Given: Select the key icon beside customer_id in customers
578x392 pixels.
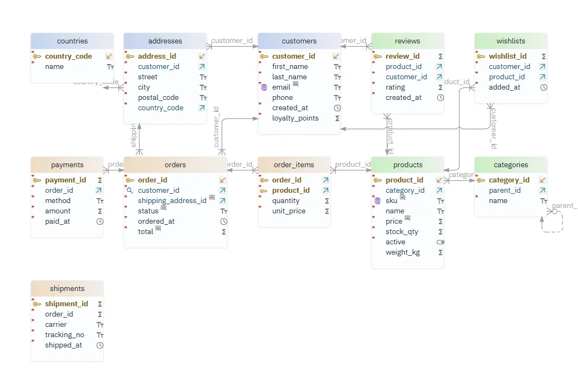Looking at the screenshot, I should point(264,56).
